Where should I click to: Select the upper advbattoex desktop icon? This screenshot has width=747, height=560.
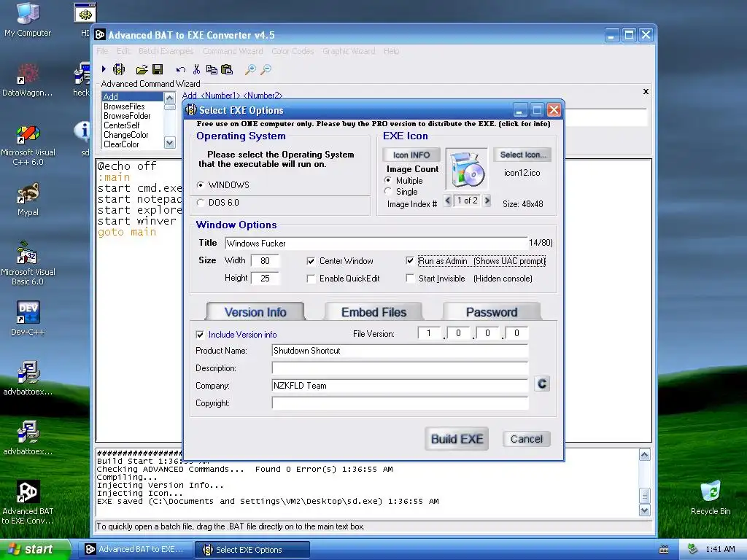click(28, 378)
